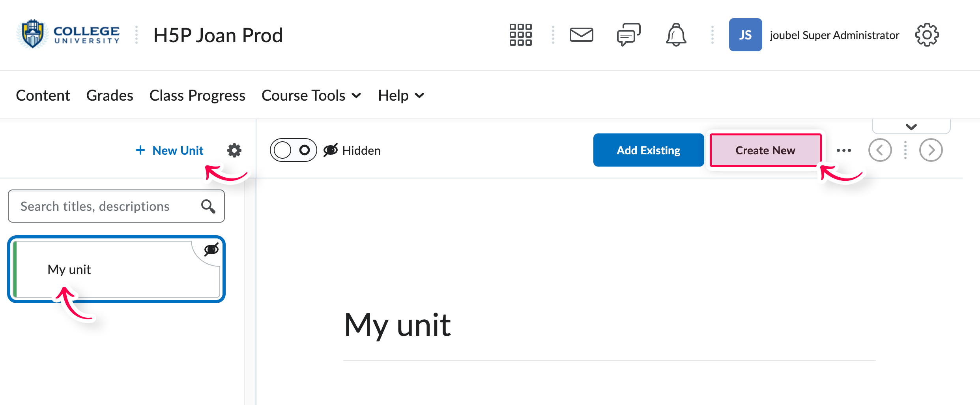The image size is (980, 405).
Task: Go to the Grades tab
Action: pyautogui.click(x=110, y=96)
